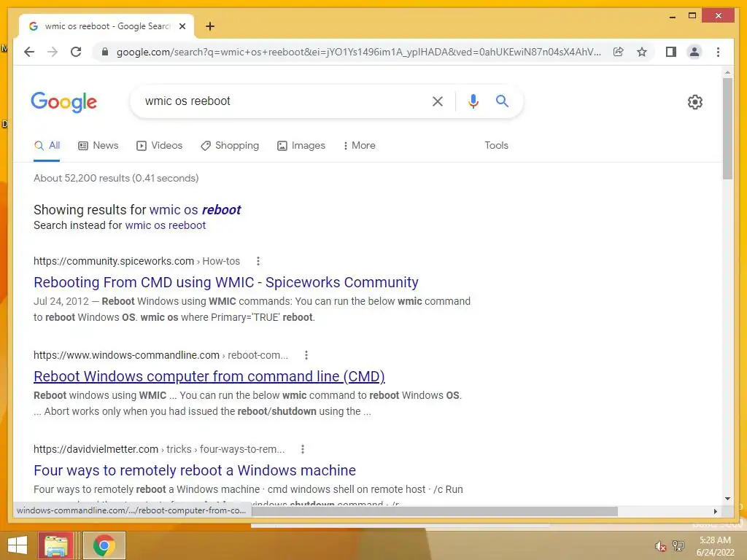Open a new browser tab
The image size is (747, 560).
pos(210,26)
